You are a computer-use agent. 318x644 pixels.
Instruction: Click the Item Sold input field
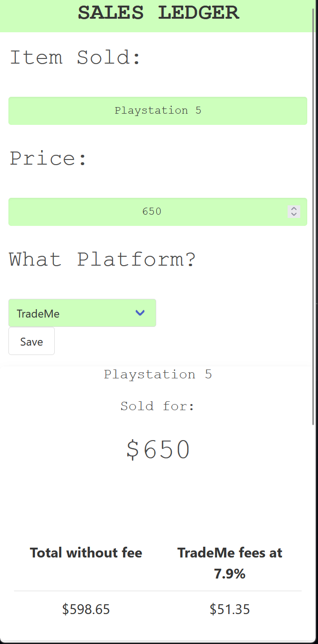click(x=158, y=111)
